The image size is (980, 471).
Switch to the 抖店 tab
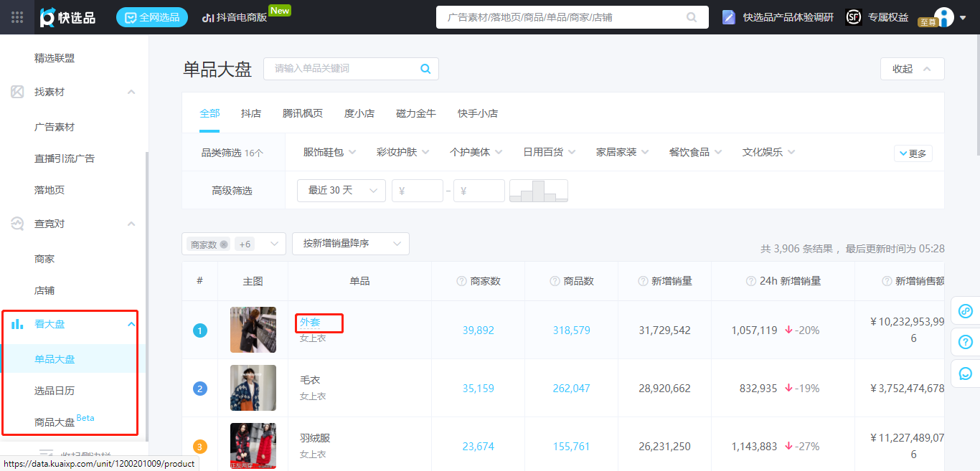251,113
